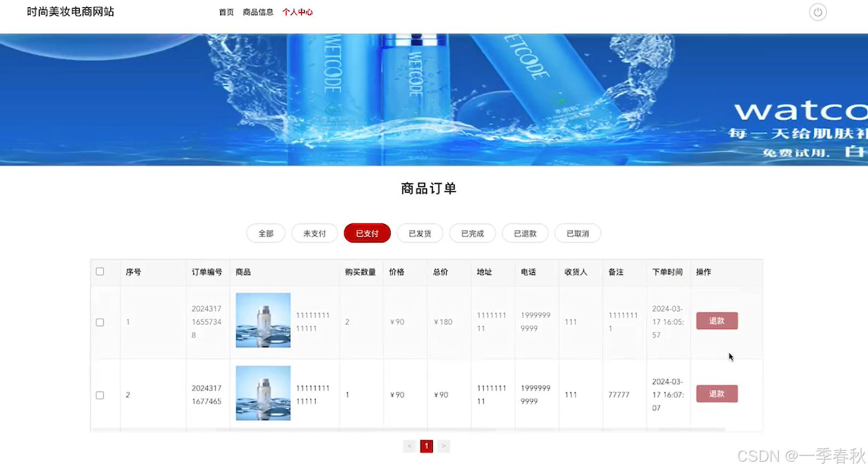Image resolution: width=868 pixels, height=471 pixels.
Task: Click the 购买数量 column header
Action: pyautogui.click(x=360, y=272)
